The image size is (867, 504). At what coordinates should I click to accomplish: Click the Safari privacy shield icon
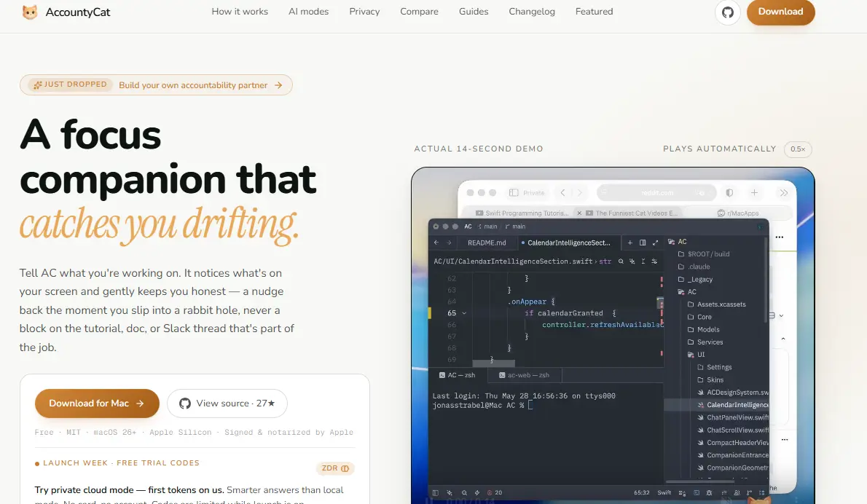(729, 192)
